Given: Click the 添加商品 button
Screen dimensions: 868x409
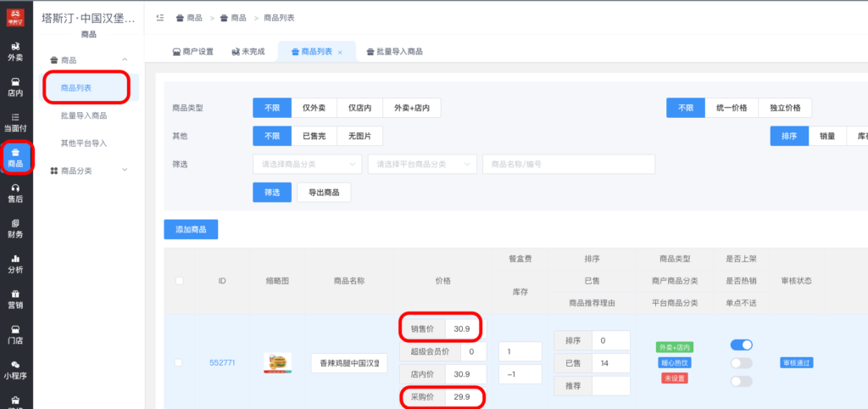Looking at the screenshot, I should 191,229.
